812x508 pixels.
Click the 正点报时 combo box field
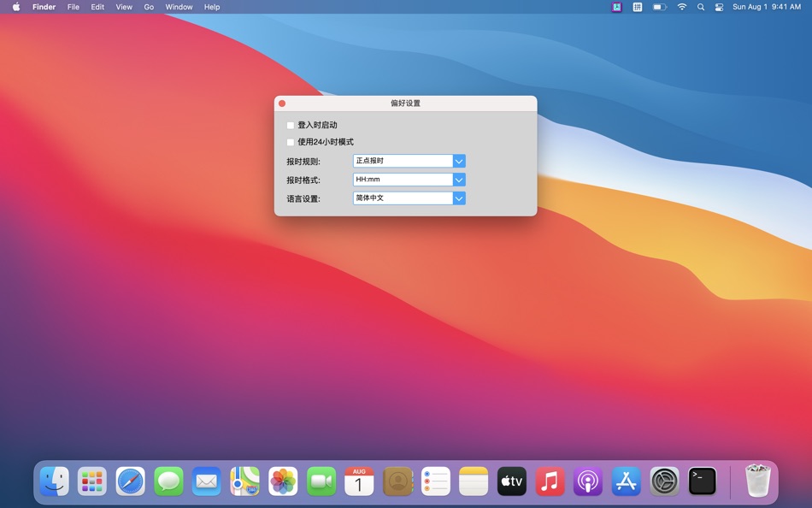403,162
